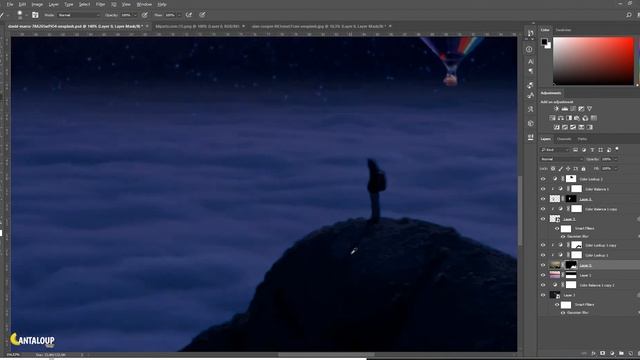Image resolution: width=640 pixels, height=360 pixels.
Task: Open the brush preset picker dropdown
Action: [x=27, y=16]
